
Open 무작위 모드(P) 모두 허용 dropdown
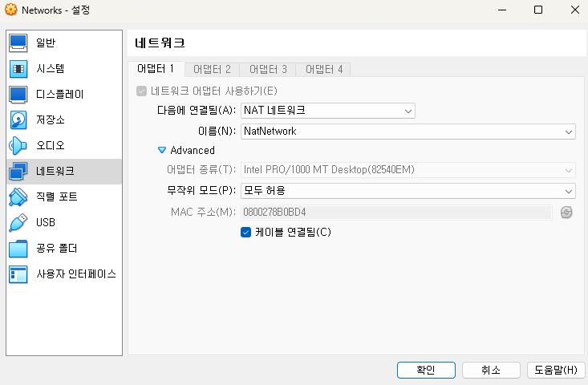click(x=408, y=191)
